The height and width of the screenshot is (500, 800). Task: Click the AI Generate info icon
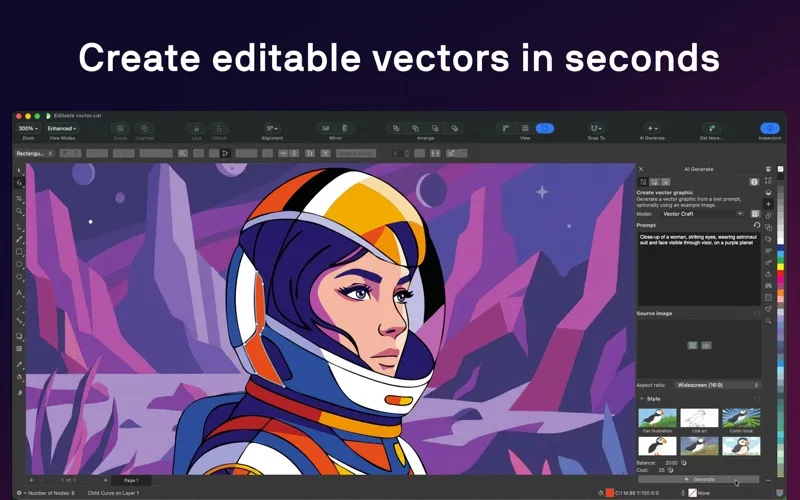tap(754, 182)
